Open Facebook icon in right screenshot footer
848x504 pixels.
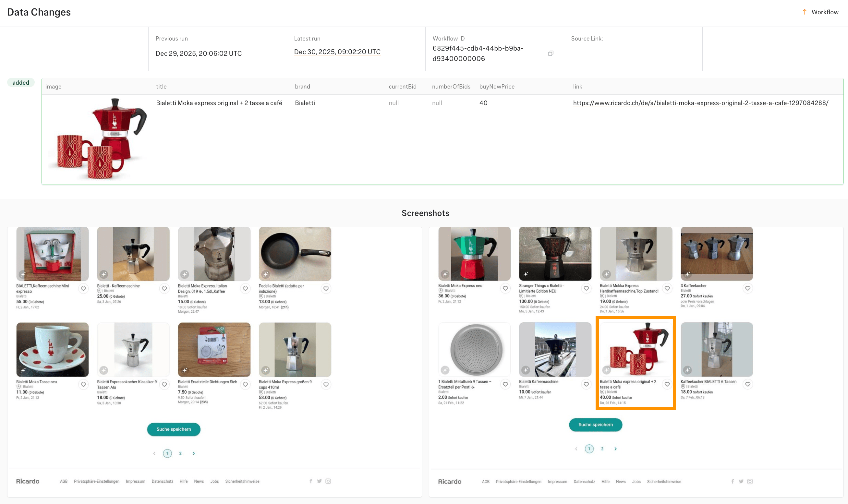(733, 481)
